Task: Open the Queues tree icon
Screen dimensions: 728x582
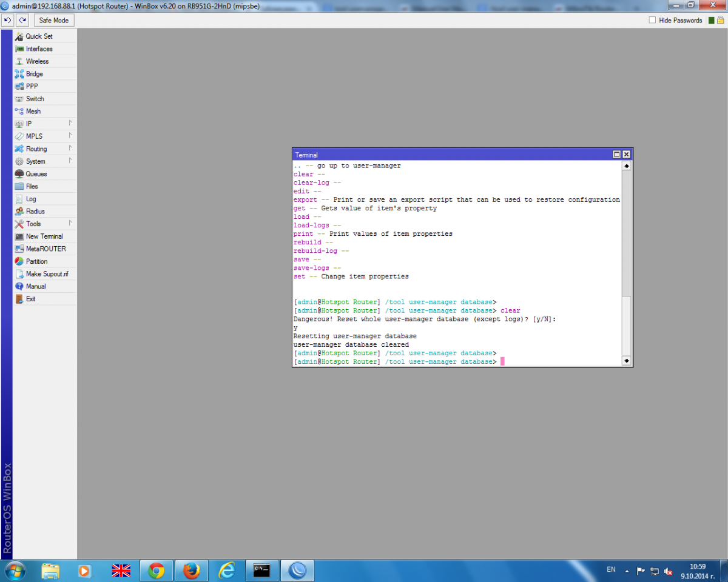Action: click(x=19, y=174)
